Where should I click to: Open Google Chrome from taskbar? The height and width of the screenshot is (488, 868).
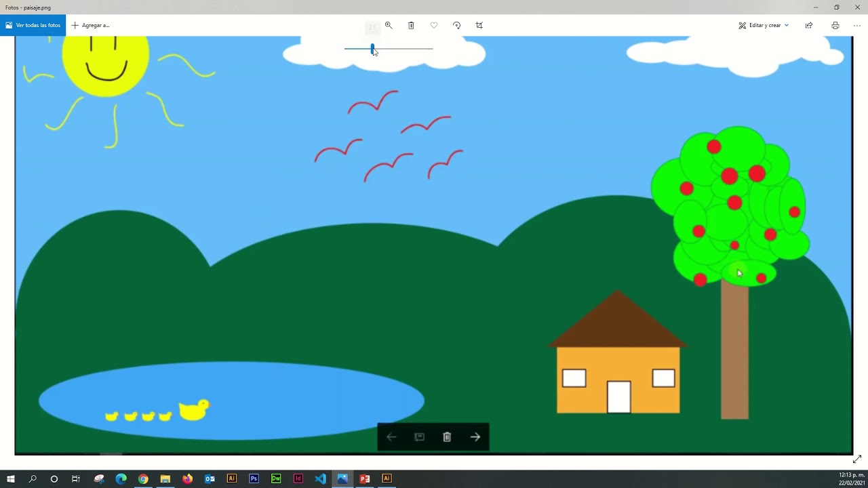click(x=143, y=479)
